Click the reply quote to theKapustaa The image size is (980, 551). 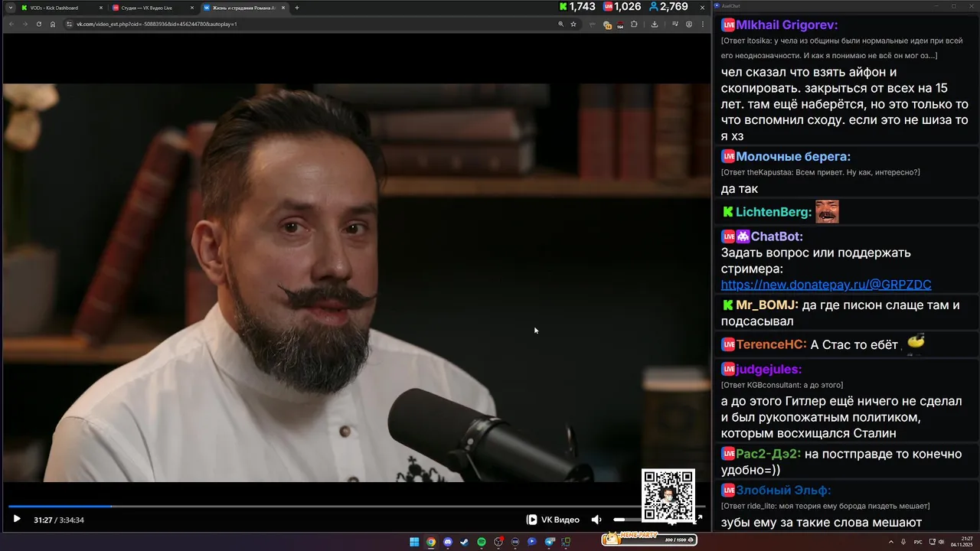pyautogui.click(x=821, y=173)
